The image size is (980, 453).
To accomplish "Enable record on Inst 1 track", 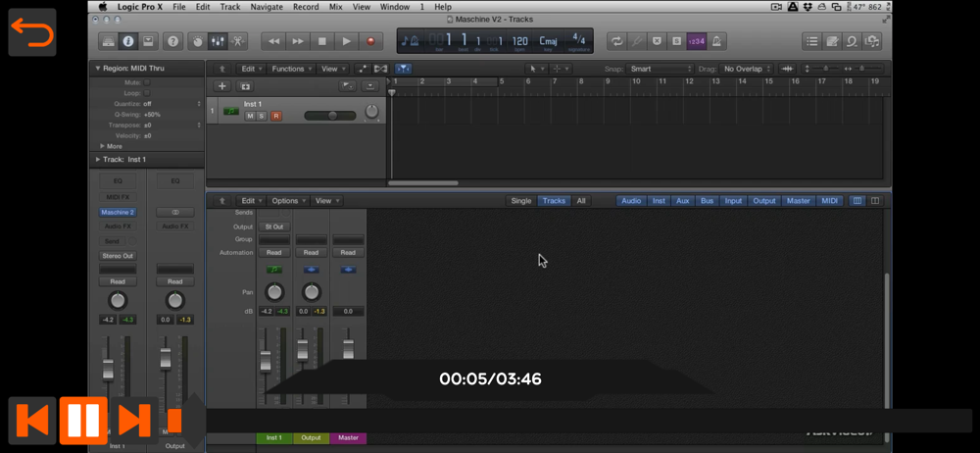I will (x=275, y=116).
